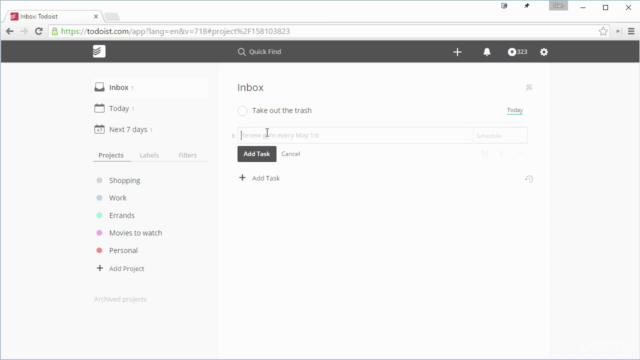
Task: Click the dark Add Task button
Action: coord(257,154)
